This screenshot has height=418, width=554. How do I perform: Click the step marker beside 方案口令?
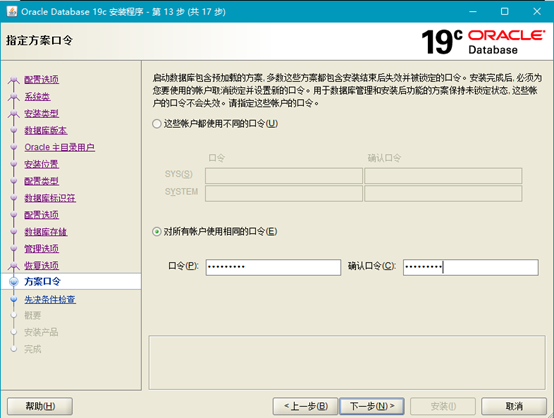point(14,282)
